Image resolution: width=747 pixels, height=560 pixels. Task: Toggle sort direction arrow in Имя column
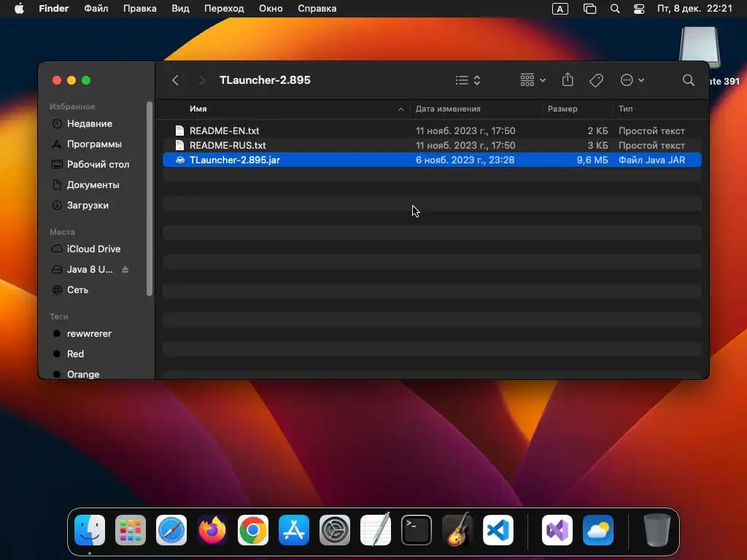[400, 109]
